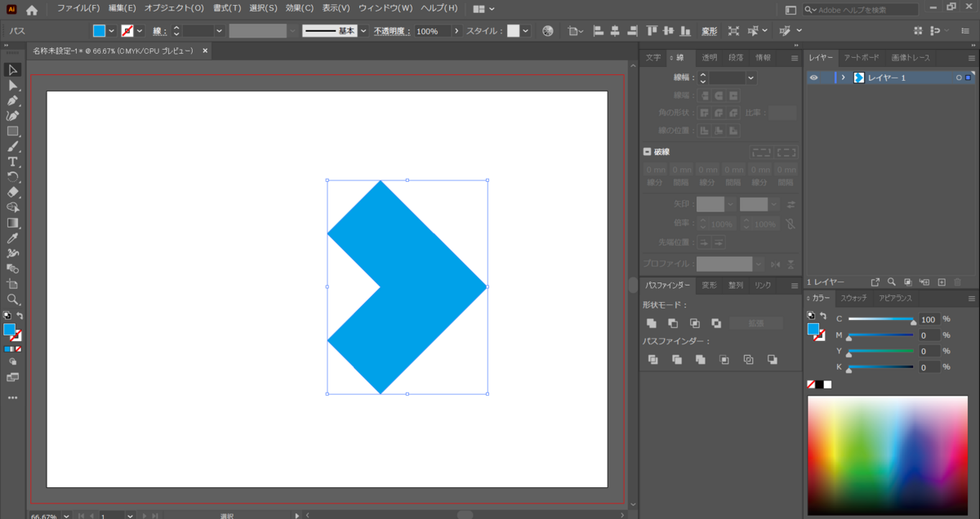Viewport: 980px width, 519px height.
Task: Expand the opacity 100% arrow
Action: [457, 31]
